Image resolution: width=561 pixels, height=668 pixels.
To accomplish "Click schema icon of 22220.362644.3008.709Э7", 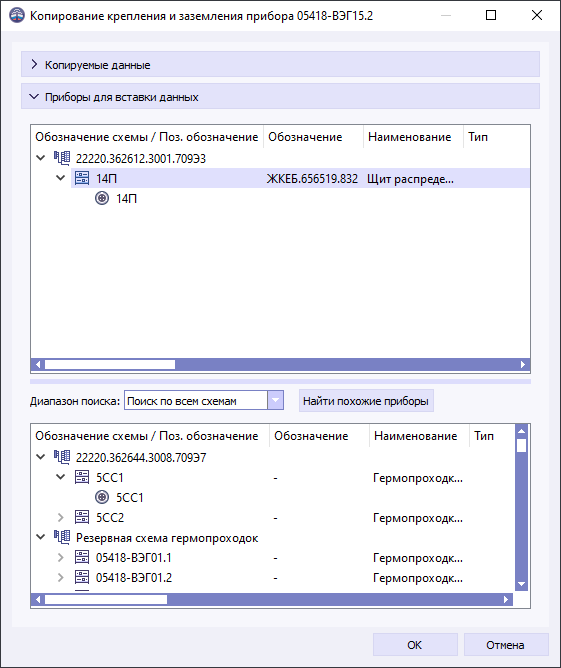I will pos(62,457).
